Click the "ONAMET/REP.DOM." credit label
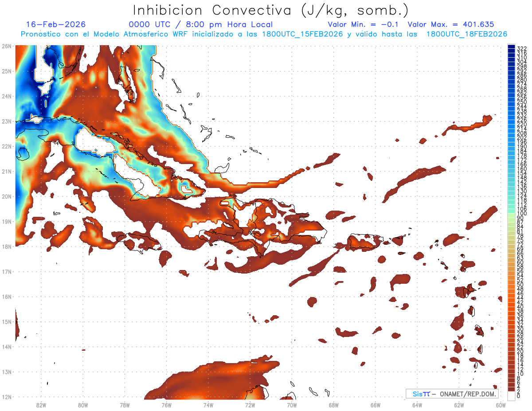 click(x=468, y=394)
